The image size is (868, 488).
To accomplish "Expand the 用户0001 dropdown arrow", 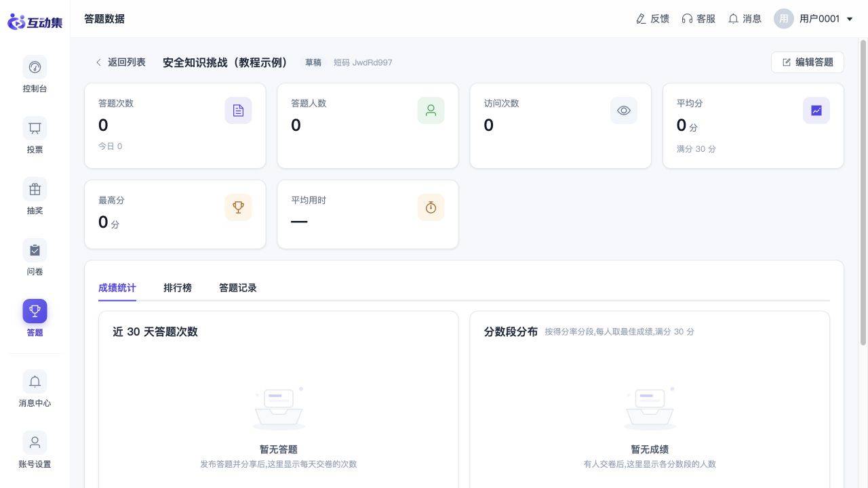I will tap(850, 19).
